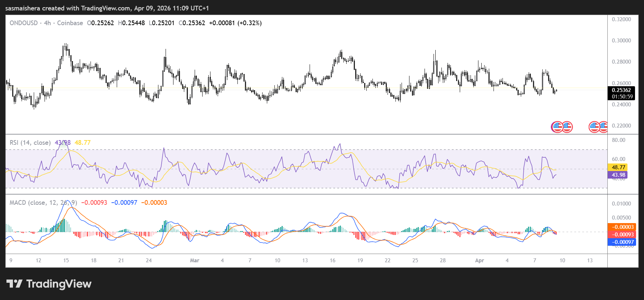Image resolution: width=644 pixels, height=300 pixels.
Task: Click date label 16 on time axis
Action: [x=333, y=260]
